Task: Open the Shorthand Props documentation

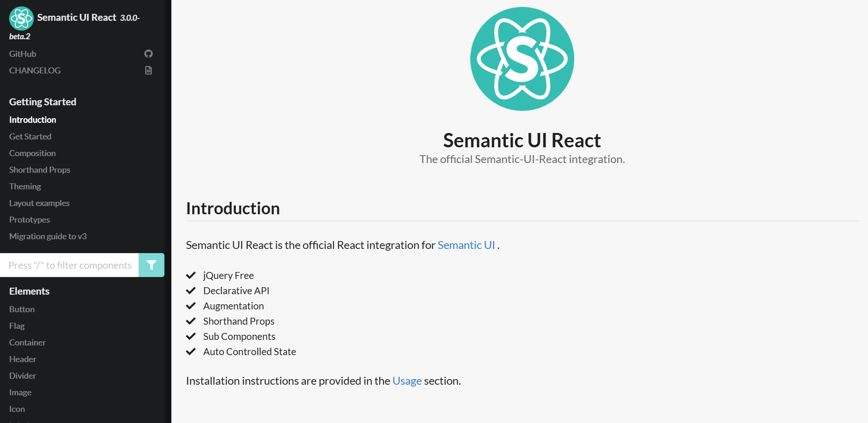Action: point(39,169)
